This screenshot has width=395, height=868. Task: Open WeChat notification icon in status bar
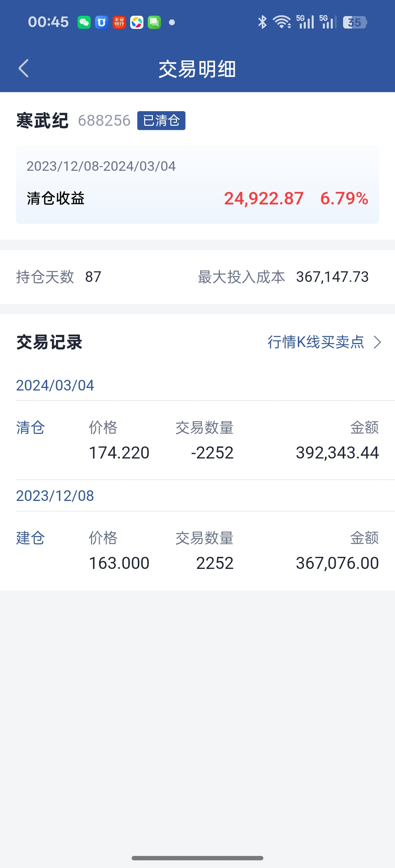click(84, 22)
